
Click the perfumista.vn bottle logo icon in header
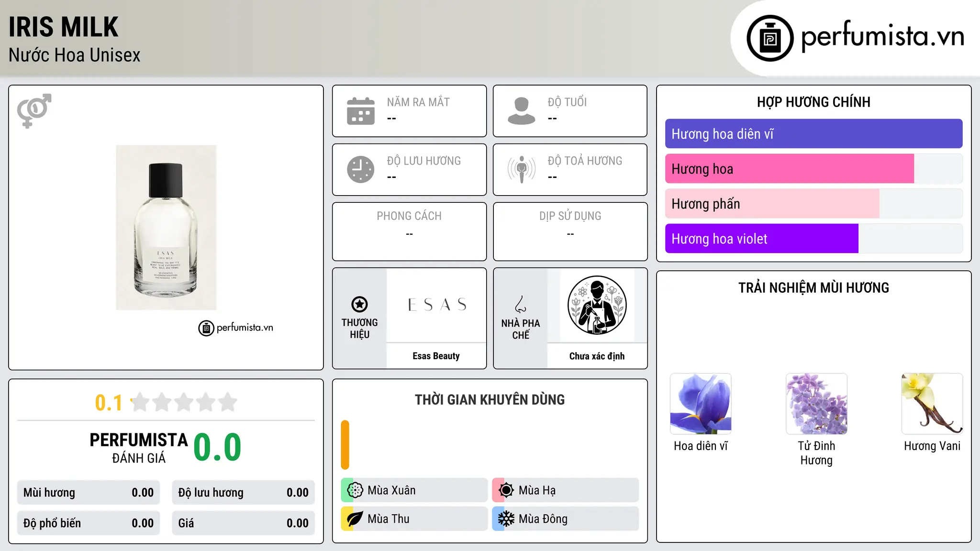tap(770, 38)
